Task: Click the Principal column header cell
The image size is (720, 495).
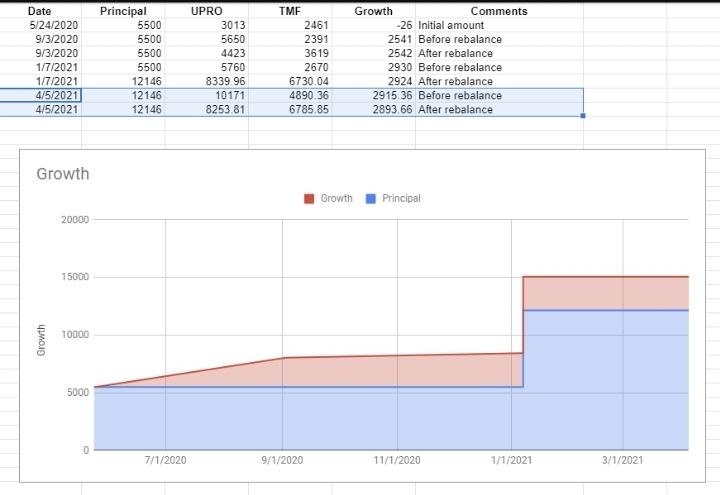Action: point(123,11)
